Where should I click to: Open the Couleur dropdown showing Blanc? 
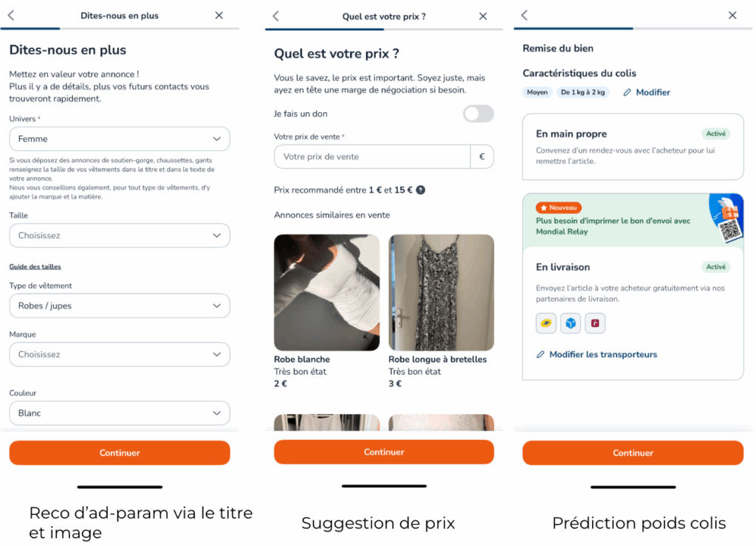pos(120,413)
